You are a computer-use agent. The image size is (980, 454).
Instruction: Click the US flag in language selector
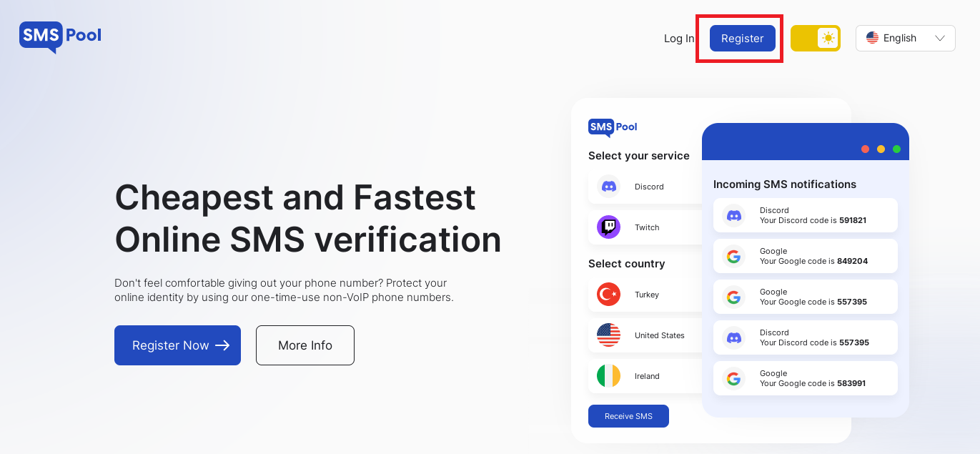(872, 38)
